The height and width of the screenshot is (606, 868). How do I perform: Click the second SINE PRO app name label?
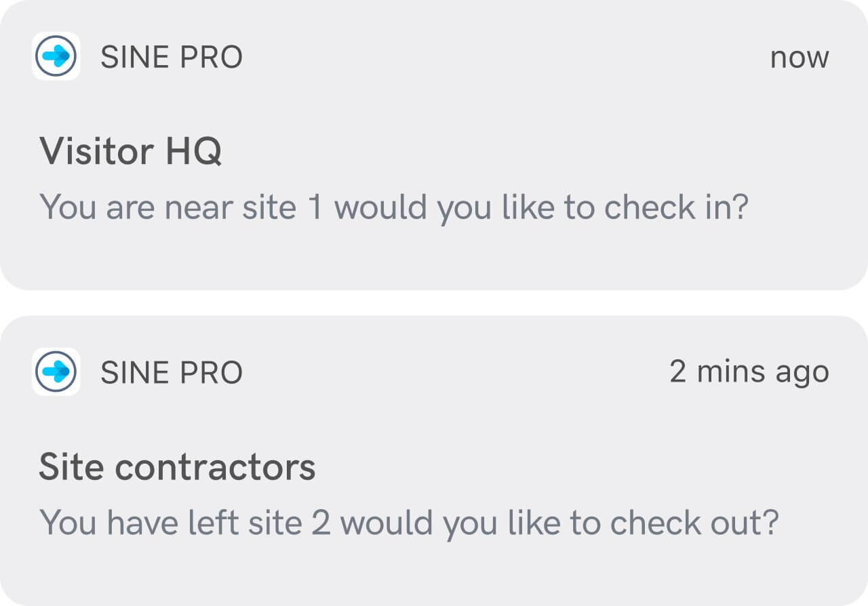coord(172,371)
